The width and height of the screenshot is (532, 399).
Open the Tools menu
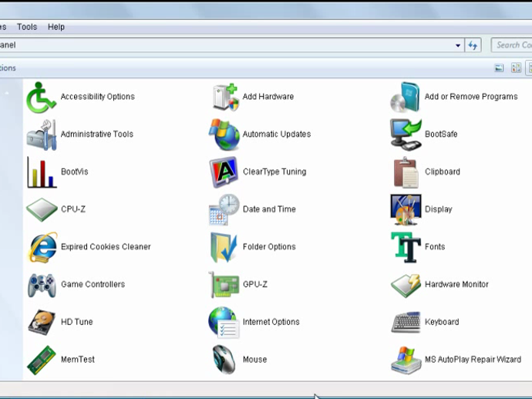(x=27, y=27)
